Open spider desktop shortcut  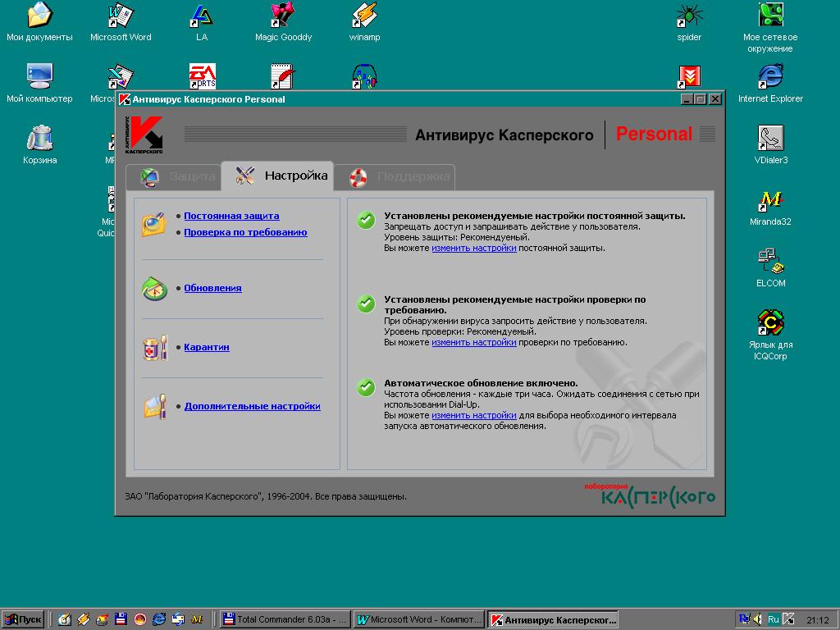(x=689, y=22)
